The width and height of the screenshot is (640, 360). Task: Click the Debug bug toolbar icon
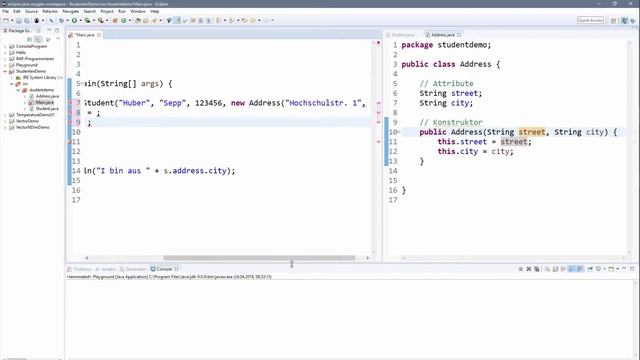coord(61,20)
